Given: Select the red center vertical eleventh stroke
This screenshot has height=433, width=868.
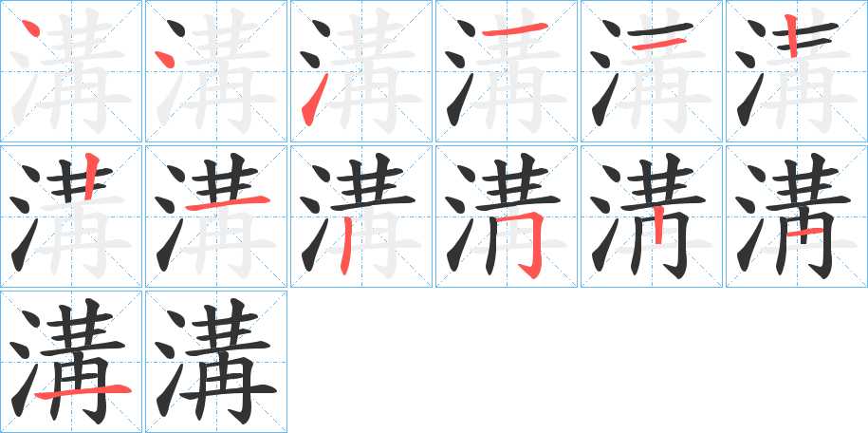Looking at the screenshot, I should click(x=657, y=225).
